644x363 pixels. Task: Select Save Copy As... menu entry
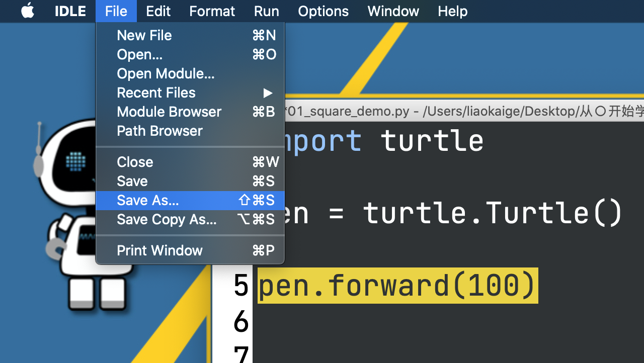190,219
